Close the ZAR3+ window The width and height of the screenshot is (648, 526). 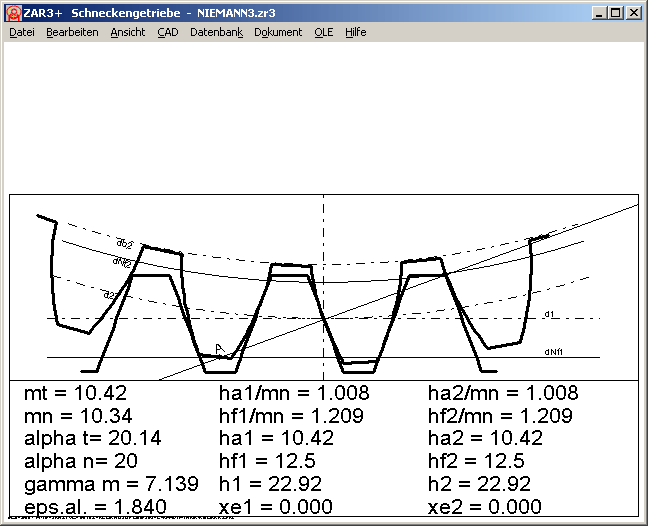coord(632,13)
